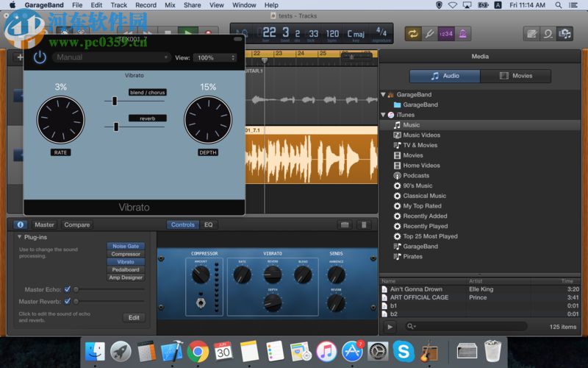Click the reverb slider handle

click(x=116, y=127)
